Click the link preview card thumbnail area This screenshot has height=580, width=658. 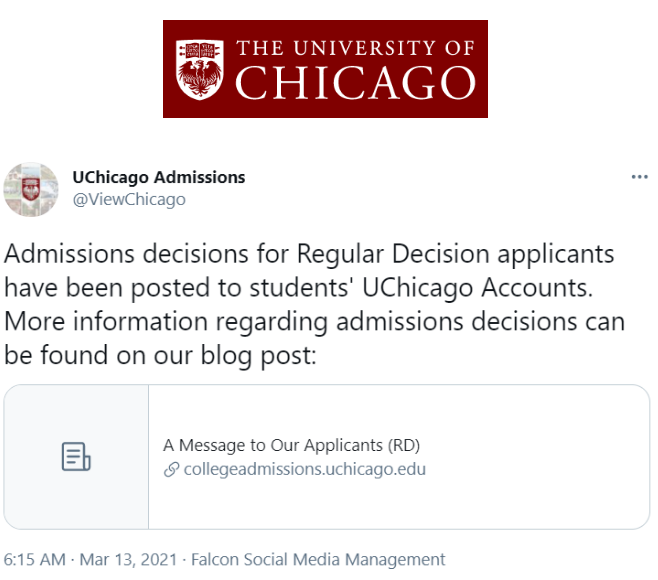click(x=76, y=457)
